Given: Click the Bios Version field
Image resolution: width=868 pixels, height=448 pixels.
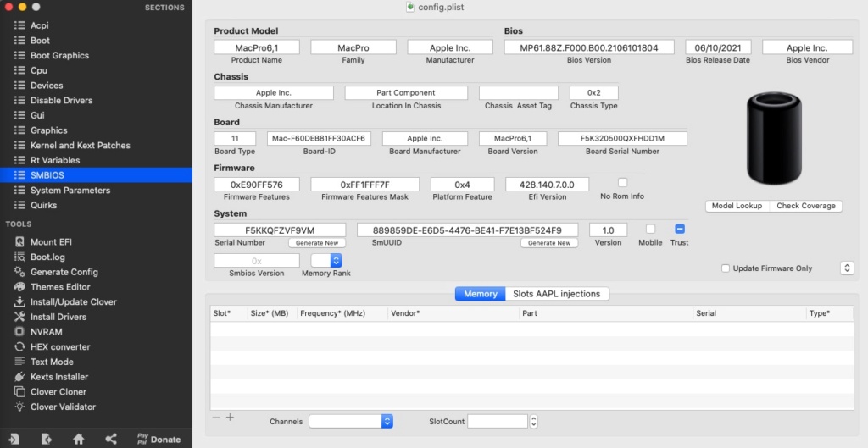Looking at the screenshot, I should (x=589, y=47).
